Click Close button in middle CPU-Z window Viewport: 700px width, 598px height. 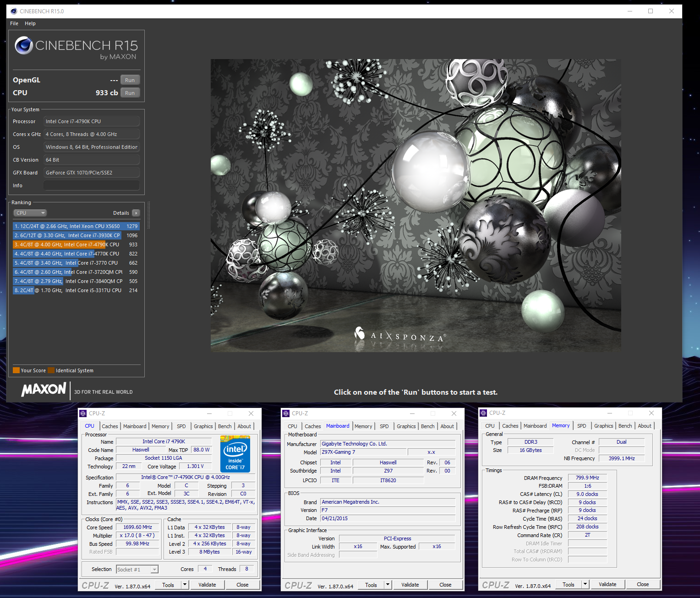coord(445,585)
